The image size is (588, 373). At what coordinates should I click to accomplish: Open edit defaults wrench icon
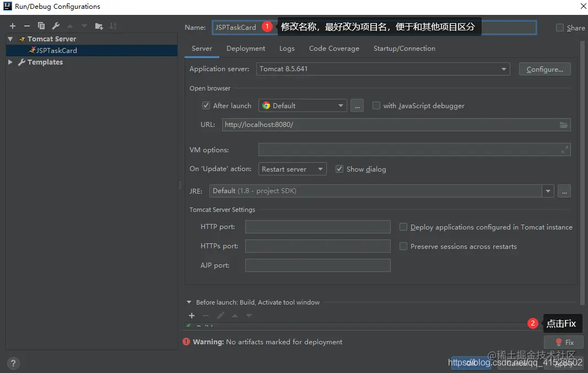pos(56,26)
